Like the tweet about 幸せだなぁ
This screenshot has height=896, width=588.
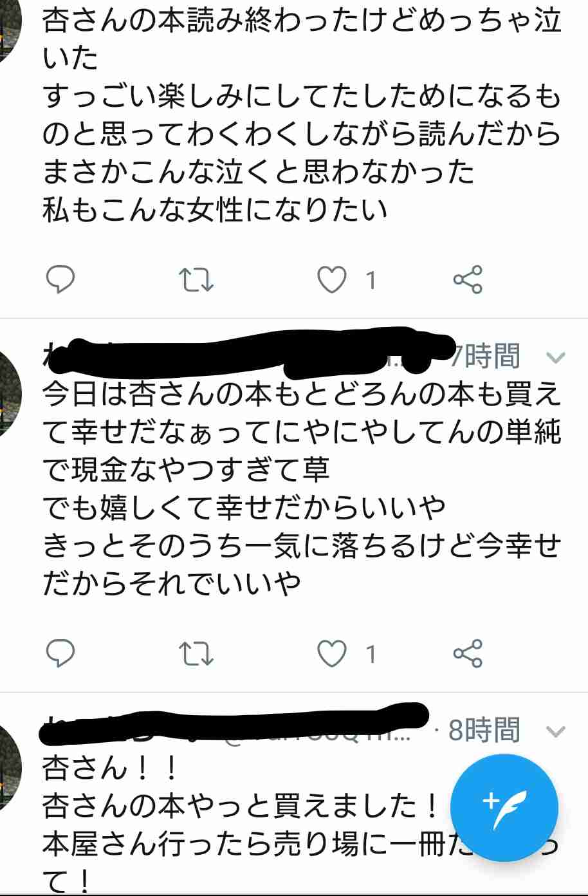point(332,654)
